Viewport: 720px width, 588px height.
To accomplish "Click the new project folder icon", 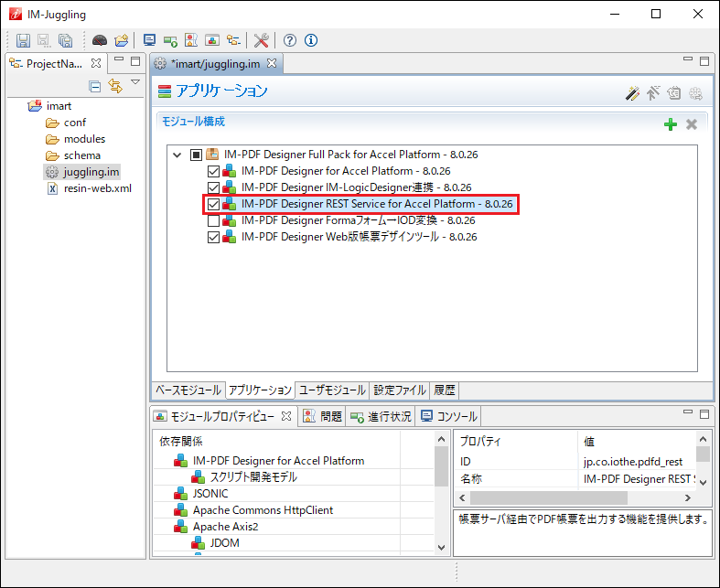I will [122, 40].
